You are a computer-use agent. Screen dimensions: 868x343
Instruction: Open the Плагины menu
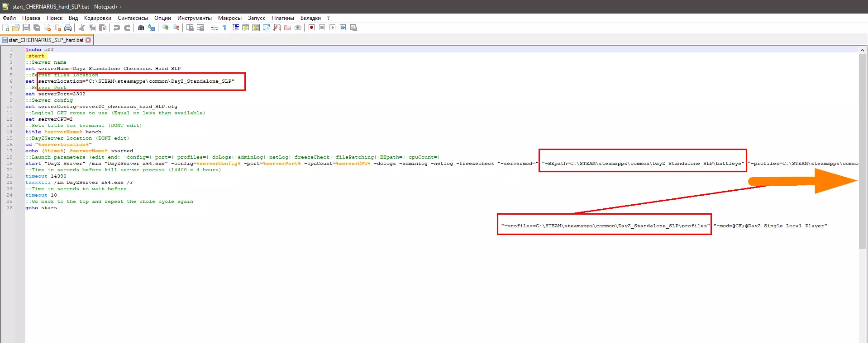pyautogui.click(x=283, y=18)
